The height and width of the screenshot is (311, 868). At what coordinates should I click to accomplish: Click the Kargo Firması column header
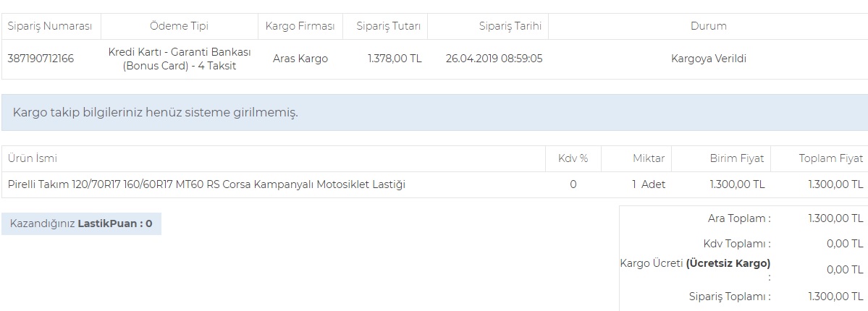coord(300,26)
